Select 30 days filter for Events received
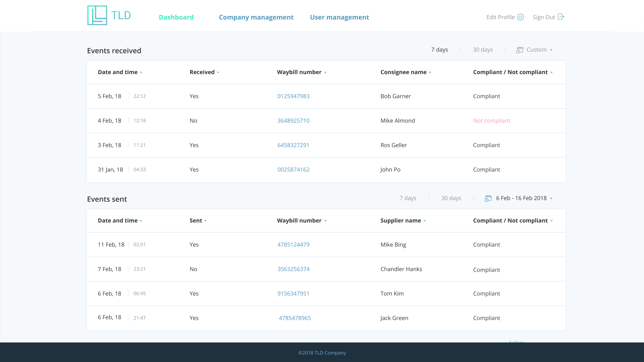The width and height of the screenshot is (644, 362). tap(482, 50)
